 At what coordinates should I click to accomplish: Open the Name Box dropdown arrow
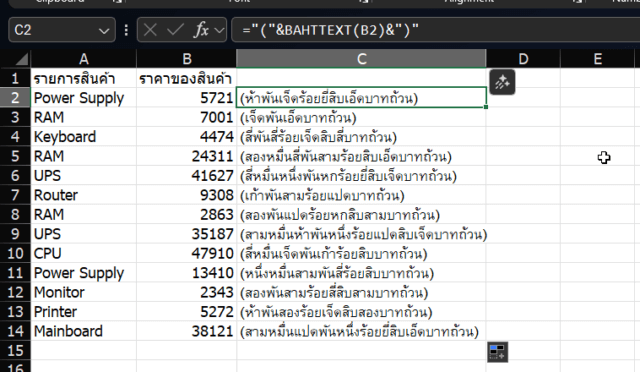pyautogui.click(x=104, y=31)
